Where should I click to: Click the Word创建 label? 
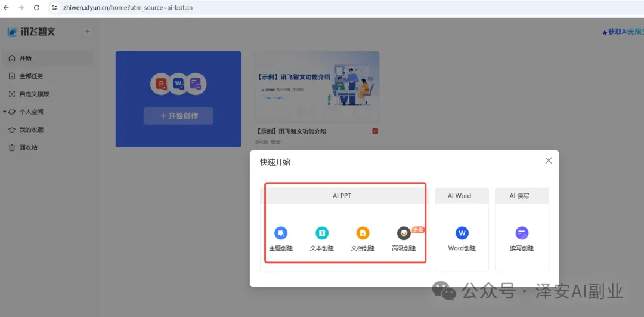click(462, 248)
